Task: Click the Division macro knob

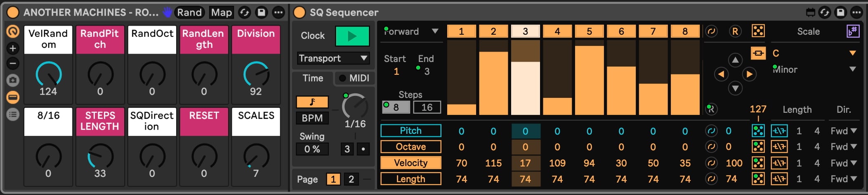Action: point(256,74)
